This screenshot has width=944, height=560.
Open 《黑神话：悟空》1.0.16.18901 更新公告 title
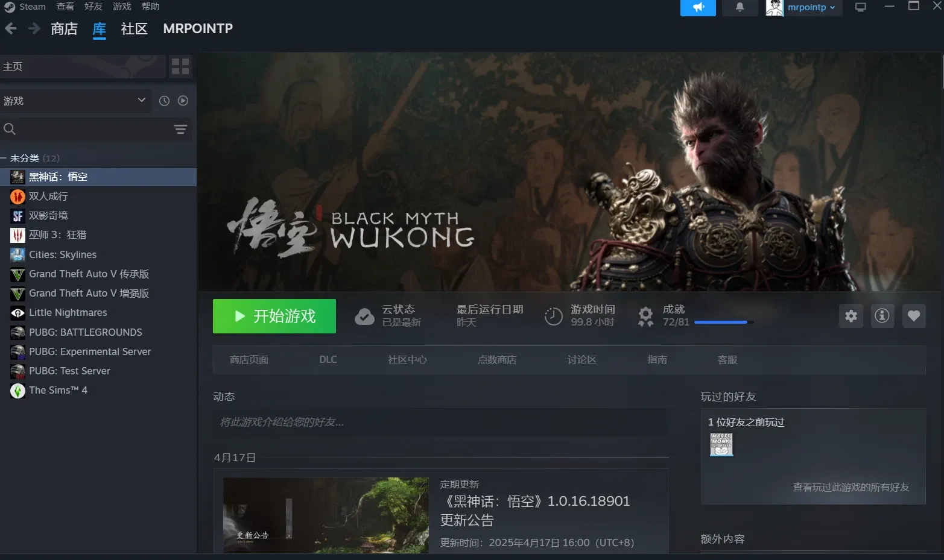point(536,511)
